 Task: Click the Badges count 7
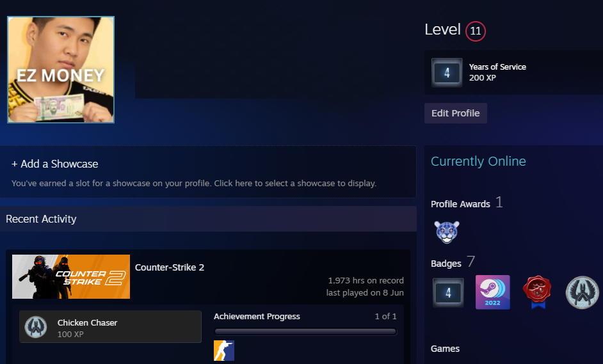471,262
